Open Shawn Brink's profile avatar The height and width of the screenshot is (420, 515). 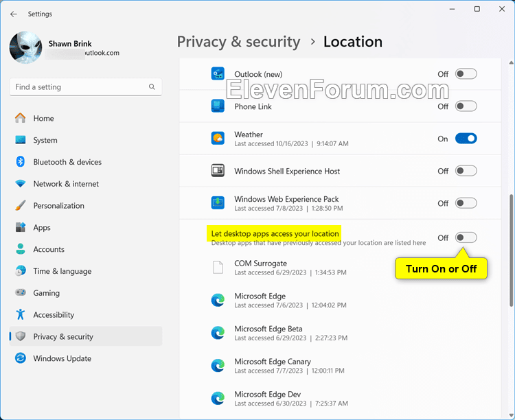click(25, 47)
